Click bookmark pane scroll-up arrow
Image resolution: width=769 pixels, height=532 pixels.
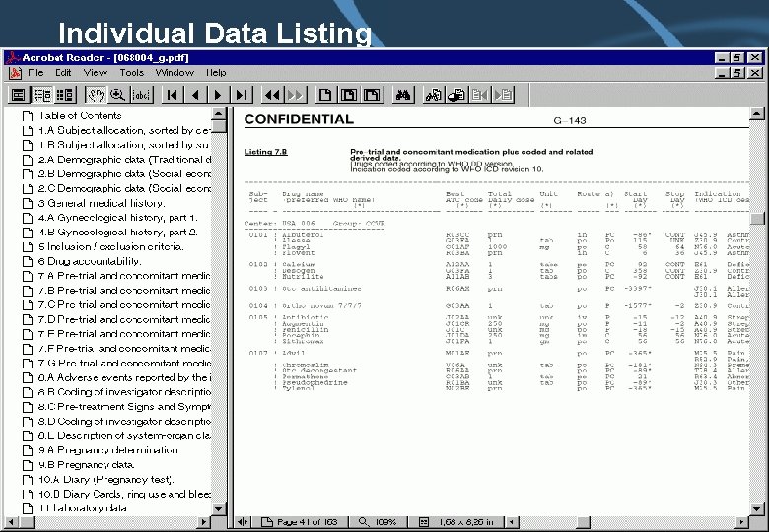[218, 113]
